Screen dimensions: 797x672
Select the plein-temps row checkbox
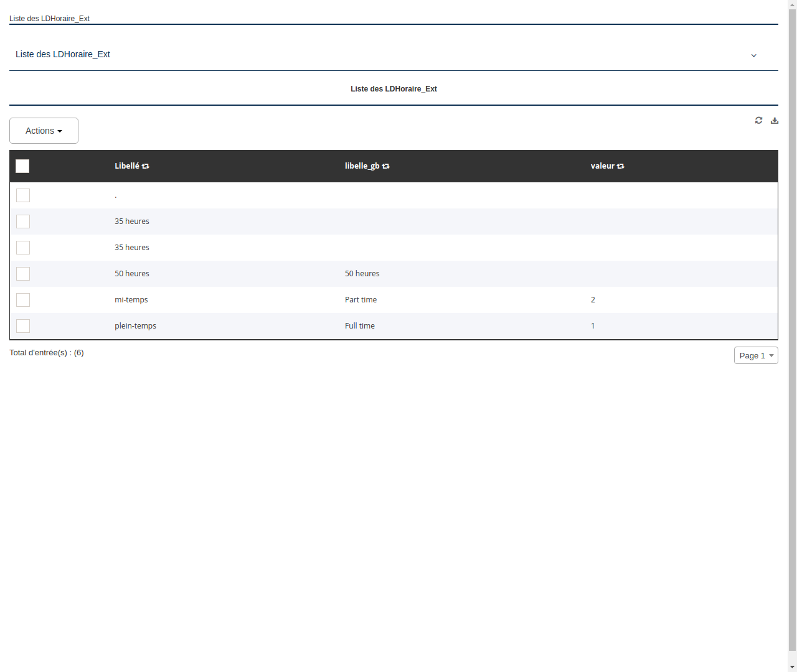(x=23, y=326)
